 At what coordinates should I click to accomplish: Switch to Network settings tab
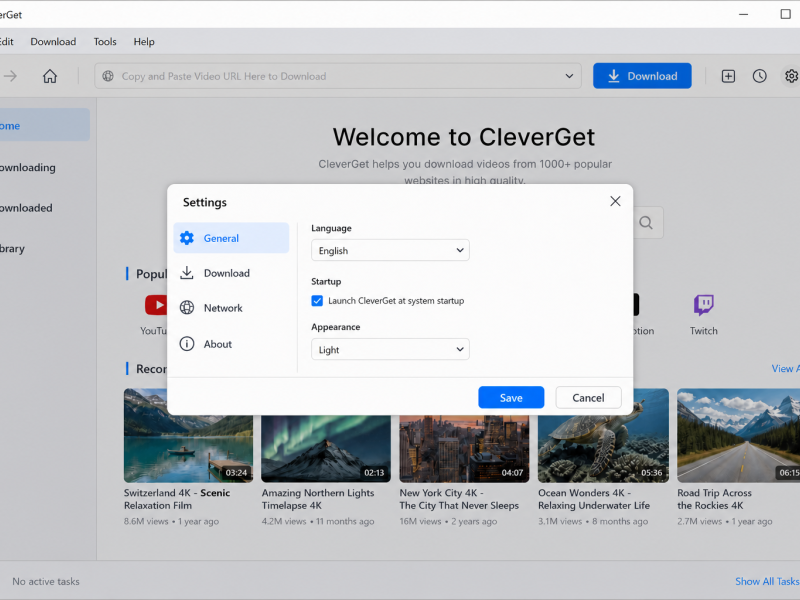(231, 308)
